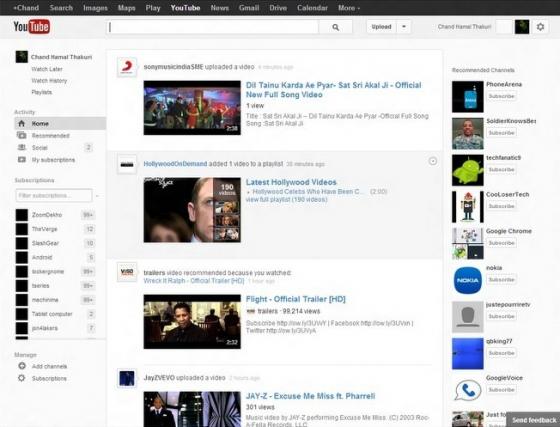Subscribe to qbking77

(501, 353)
